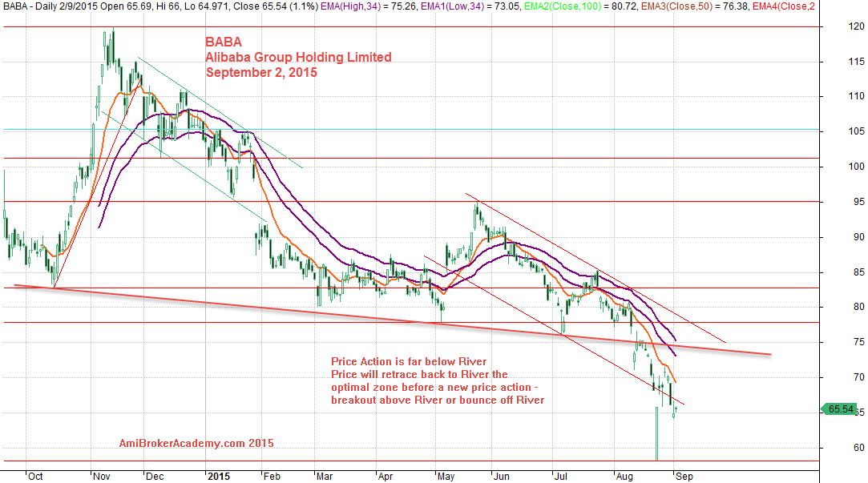
Task: Click the 100 price axis label
Action: click(856, 167)
